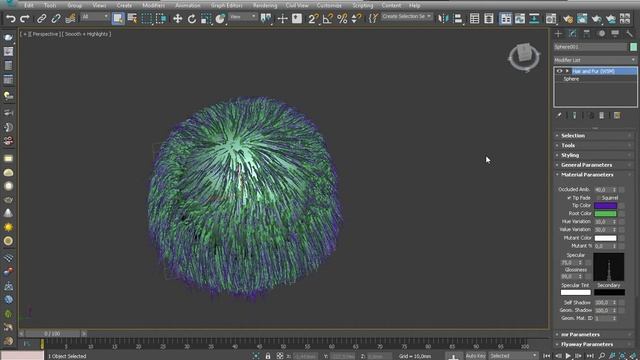Open the Modifier List dropdown

pyautogui.click(x=595, y=60)
